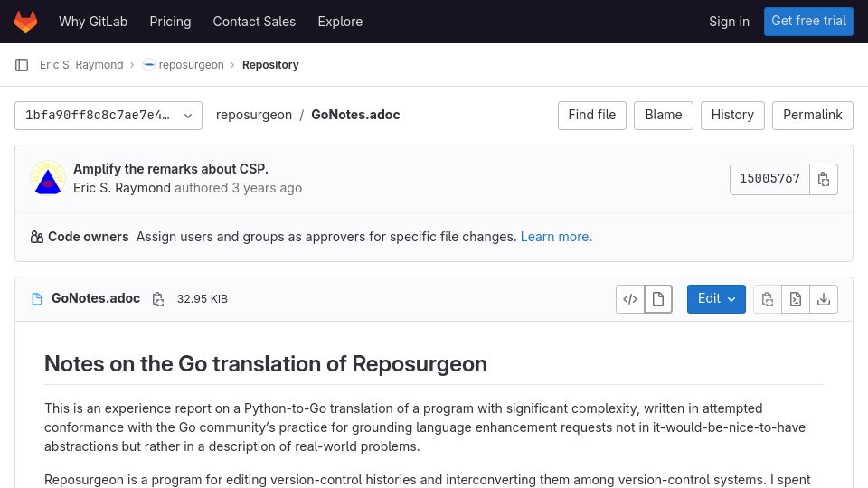Click file size 32.95 KiB text

point(203,299)
